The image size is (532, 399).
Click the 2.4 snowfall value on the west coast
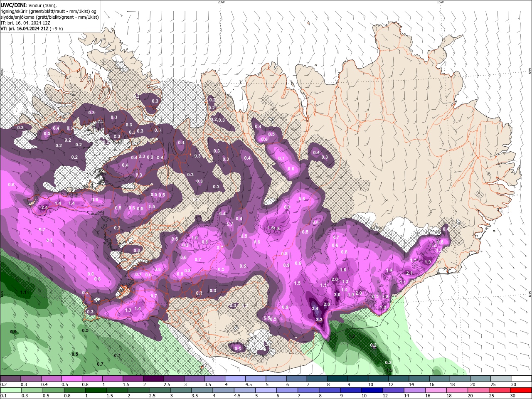tap(44, 207)
